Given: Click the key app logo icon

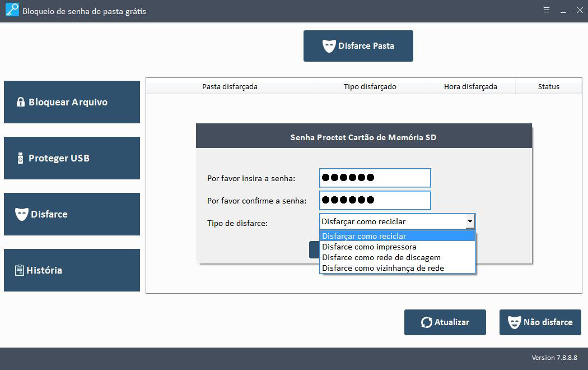Looking at the screenshot, I should tap(12, 10).
